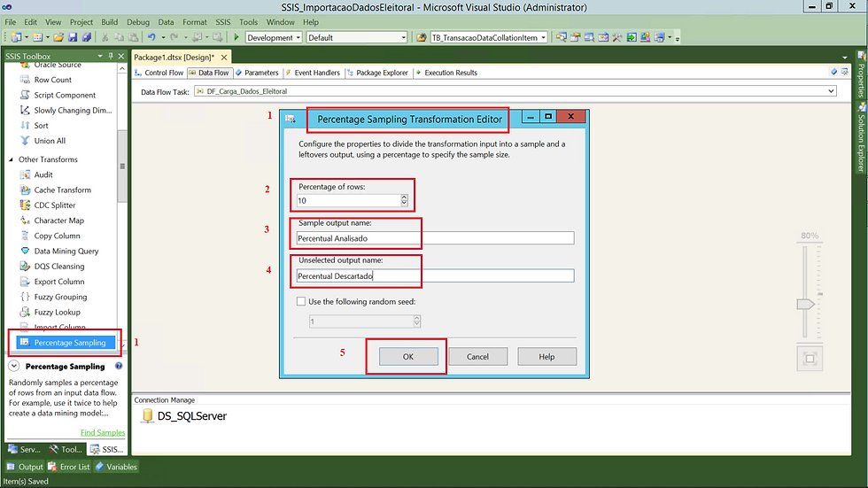Click the Help button in the dialog

(x=547, y=357)
